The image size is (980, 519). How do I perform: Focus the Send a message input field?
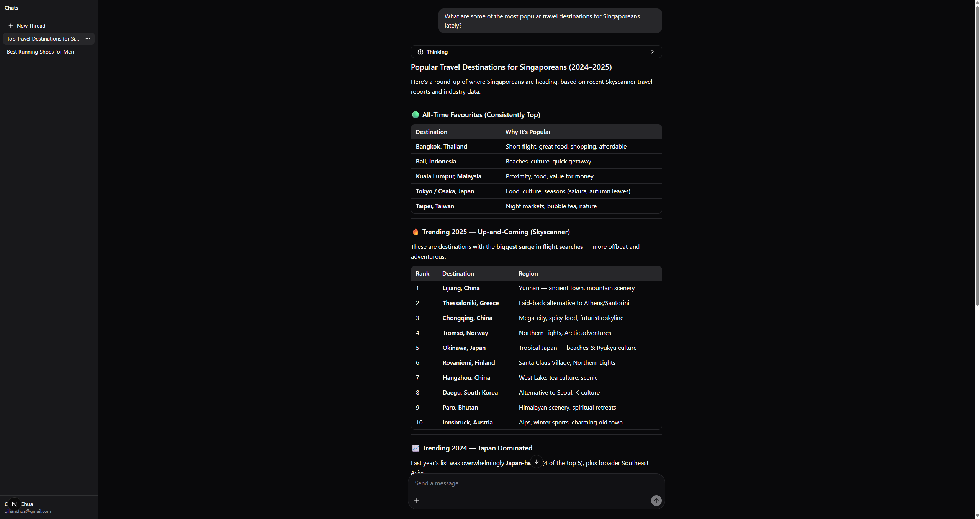[x=536, y=483]
